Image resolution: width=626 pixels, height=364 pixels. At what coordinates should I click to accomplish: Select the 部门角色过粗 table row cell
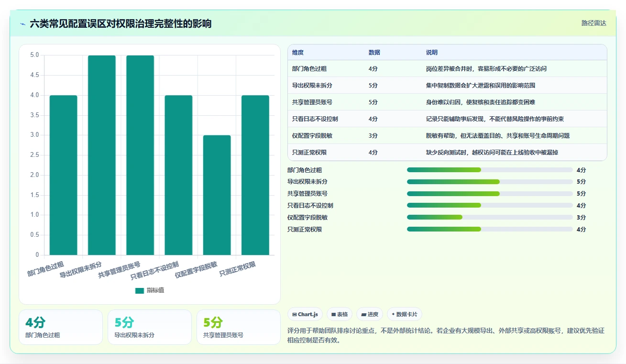[309, 69]
